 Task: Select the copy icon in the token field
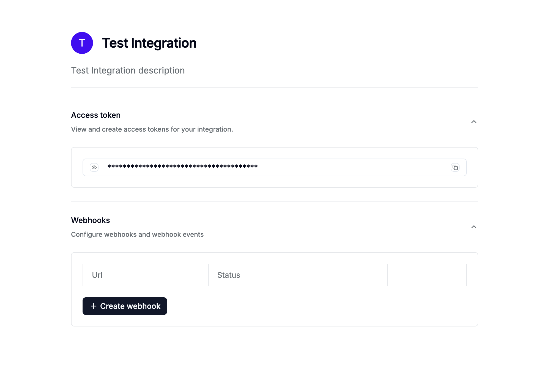pyautogui.click(x=455, y=167)
